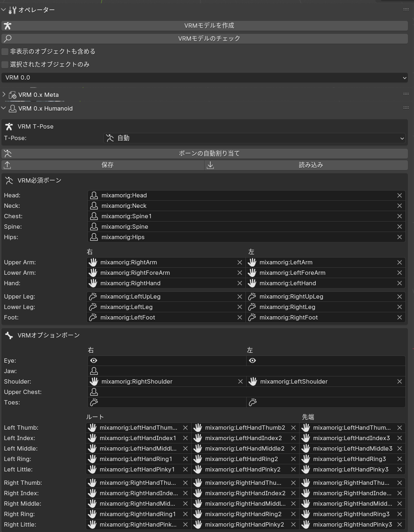The width and height of the screenshot is (414, 532).
Task: Select the mixamorig:LeftForeArm bone field
Action: (x=325, y=273)
